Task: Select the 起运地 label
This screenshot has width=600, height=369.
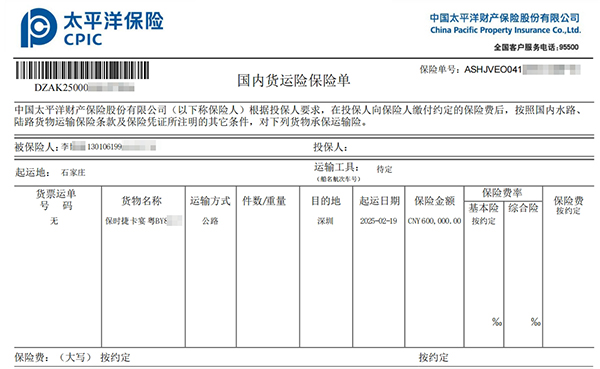Action: click(x=33, y=172)
